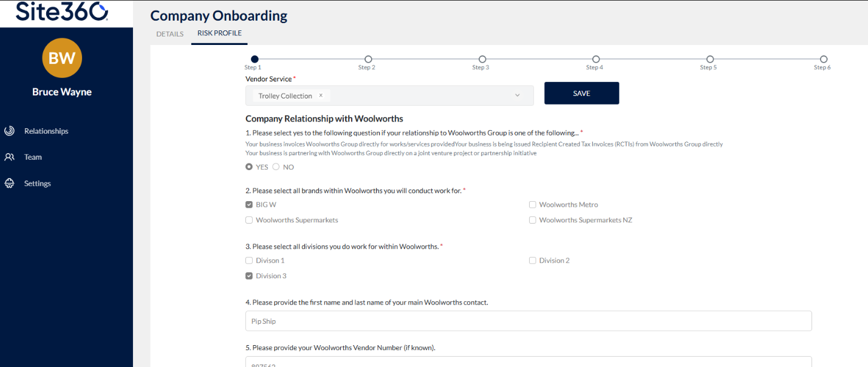This screenshot has height=367, width=868.
Task: Check the Divison 1 checkbox
Action: (x=249, y=261)
